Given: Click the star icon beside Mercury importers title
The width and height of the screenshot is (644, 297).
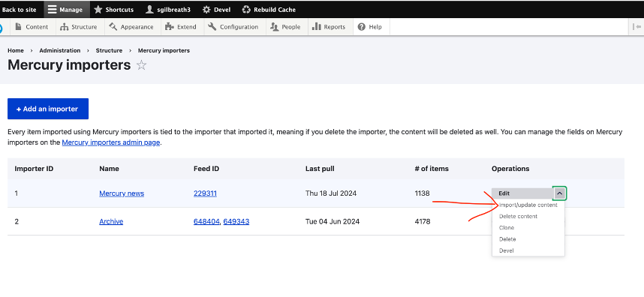Looking at the screenshot, I should (141, 64).
